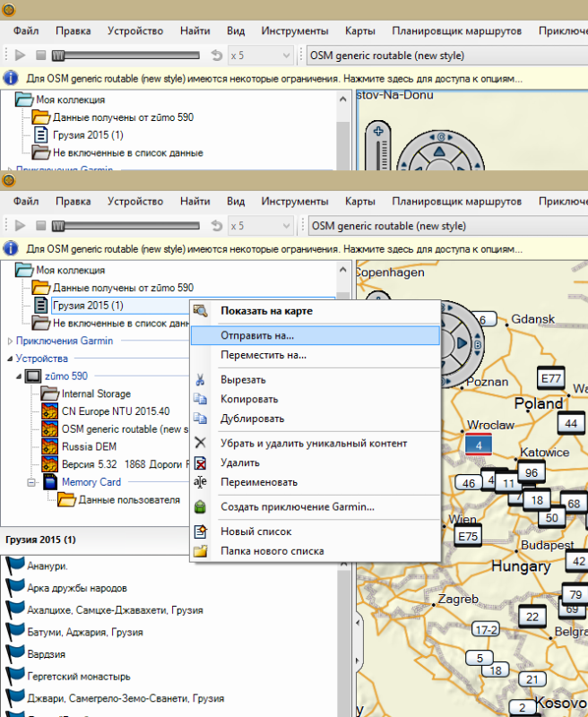
Task: Select 'Данные получены от zūmo 590' in lower tree
Action: coord(123,288)
